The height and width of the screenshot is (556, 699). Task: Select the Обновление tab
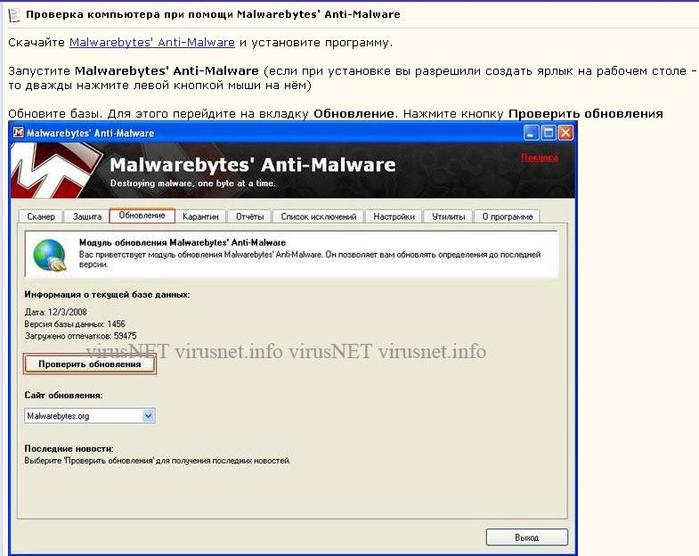[142, 215]
